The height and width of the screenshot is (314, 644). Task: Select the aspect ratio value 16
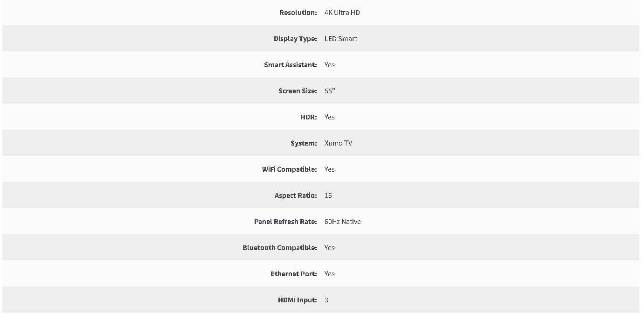[x=328, y=195]
